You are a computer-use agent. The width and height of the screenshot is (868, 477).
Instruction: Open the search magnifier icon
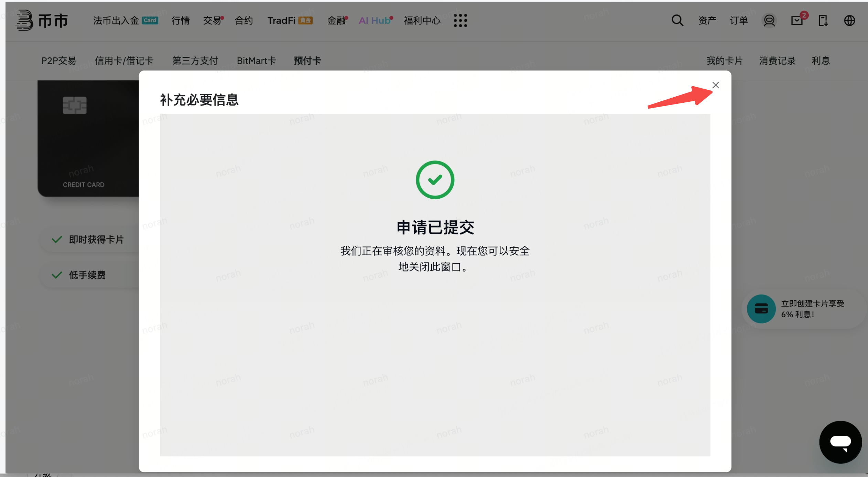[677, 21]
